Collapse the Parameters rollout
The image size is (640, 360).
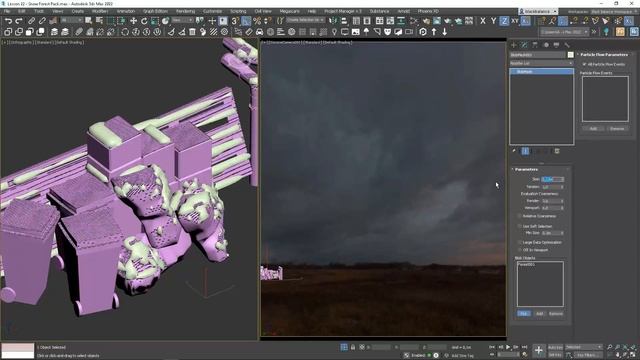click(526, 169)
